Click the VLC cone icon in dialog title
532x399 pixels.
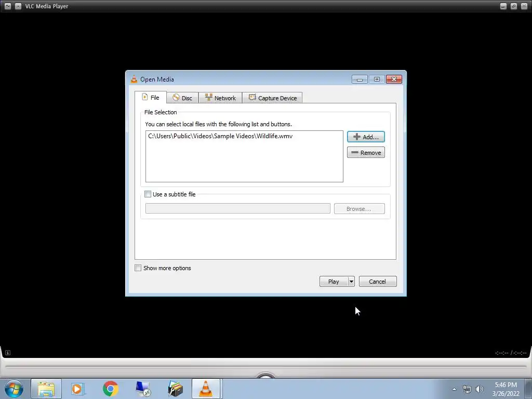click(x=134, y=79)
